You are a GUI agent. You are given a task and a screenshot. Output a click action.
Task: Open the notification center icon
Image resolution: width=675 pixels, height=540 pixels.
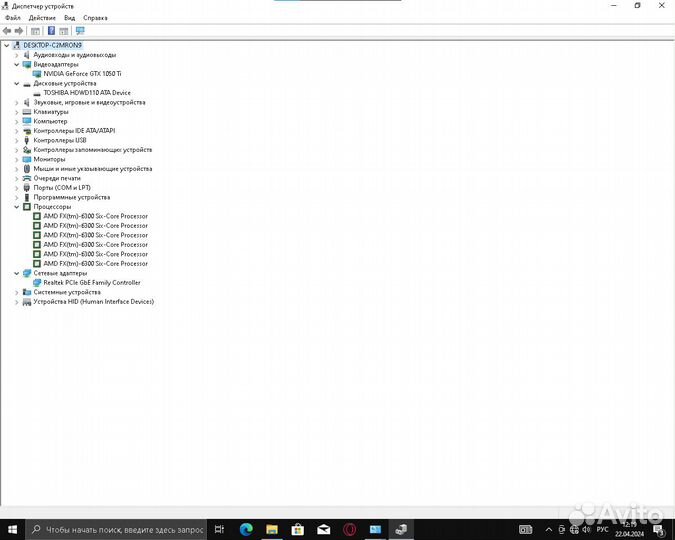tap(659, 530)
